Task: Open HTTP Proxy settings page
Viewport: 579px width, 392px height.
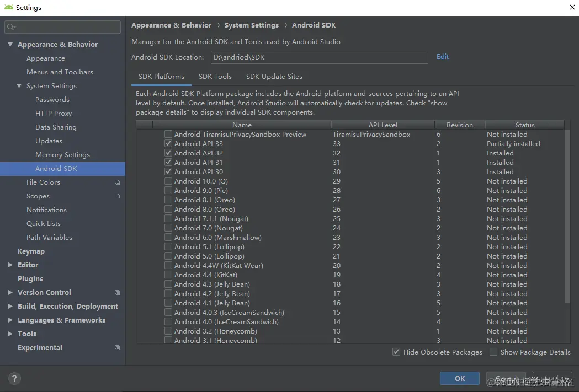Action: pyautogui.click(x=54, y=113)
